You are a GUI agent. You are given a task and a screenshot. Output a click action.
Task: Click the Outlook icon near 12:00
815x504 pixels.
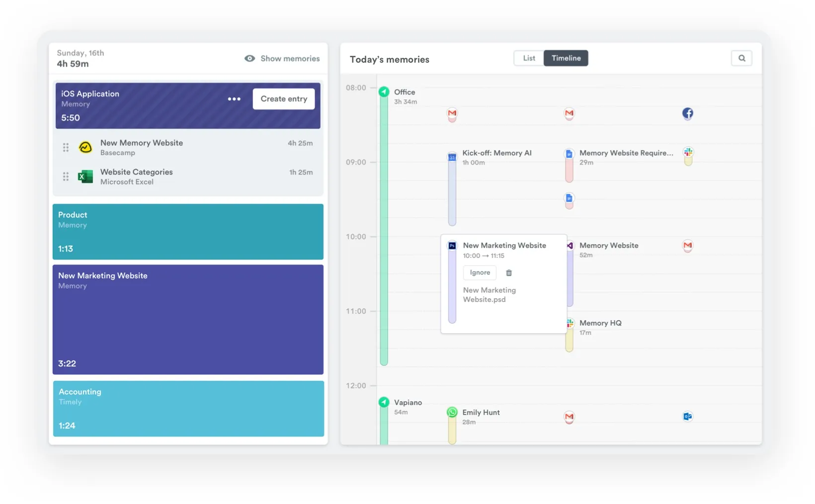tap(687, 417)
